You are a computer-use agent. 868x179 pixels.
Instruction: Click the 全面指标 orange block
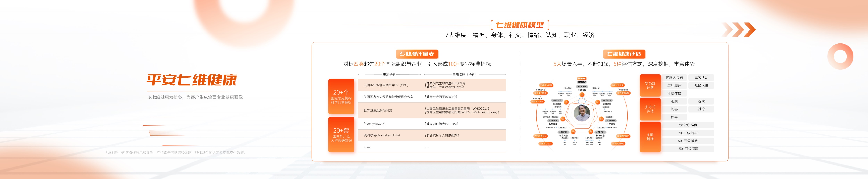coord(650,137)
